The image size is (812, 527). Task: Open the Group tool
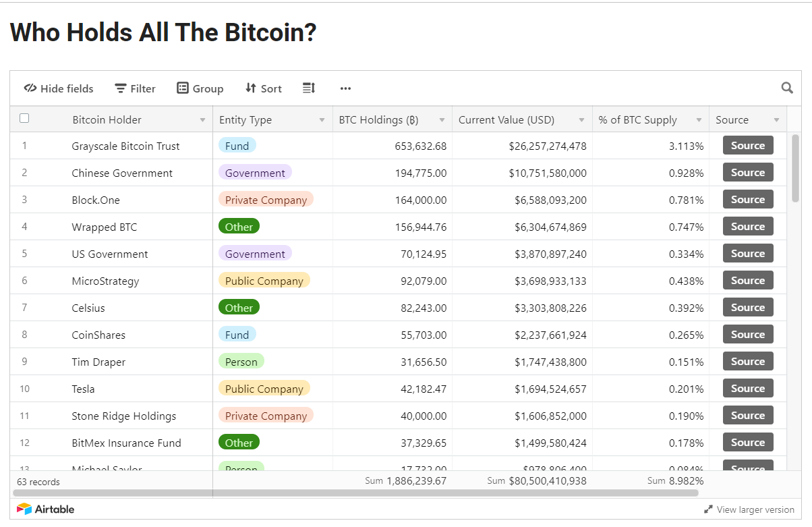click(200, 88)
